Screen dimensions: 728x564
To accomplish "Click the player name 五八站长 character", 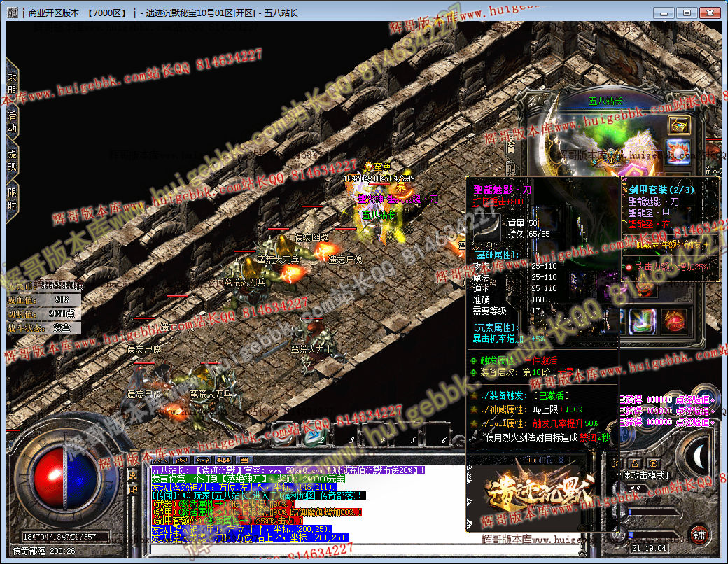I will (379, 215).
